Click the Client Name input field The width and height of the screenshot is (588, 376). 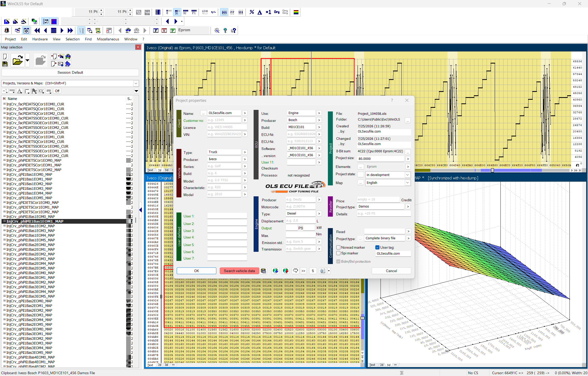pos(224,113)
